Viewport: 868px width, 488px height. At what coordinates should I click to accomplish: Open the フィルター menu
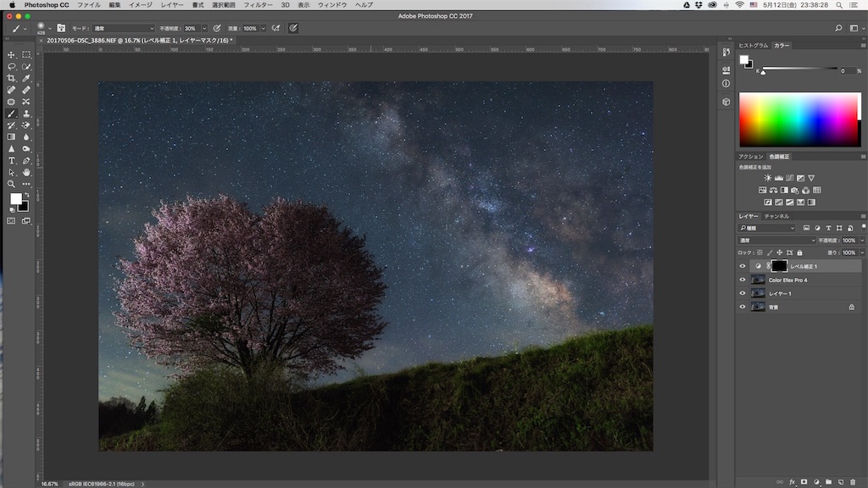pos(258,4)
